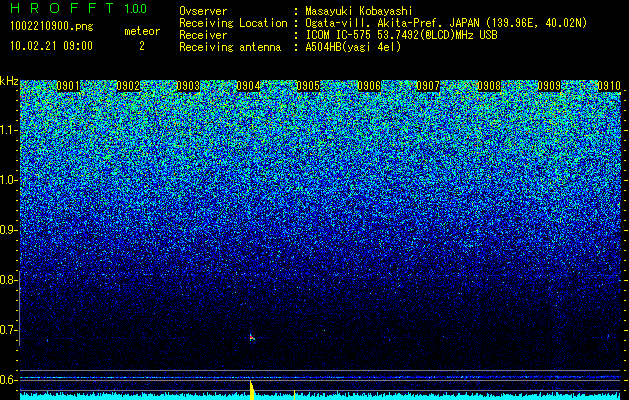Screen dimensions: 629x400
Task: Click the meteor count value 2
Action: pos(142,46)
